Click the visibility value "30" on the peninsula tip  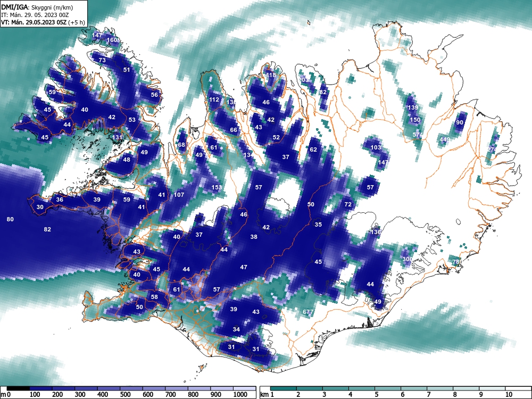tap(40, 207)
